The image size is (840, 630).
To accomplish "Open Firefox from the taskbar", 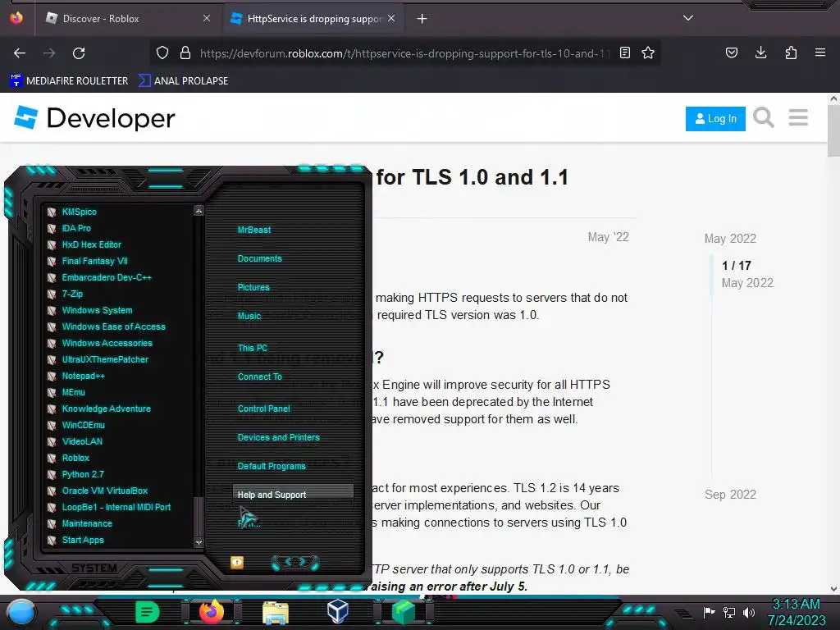I will 212,611.
